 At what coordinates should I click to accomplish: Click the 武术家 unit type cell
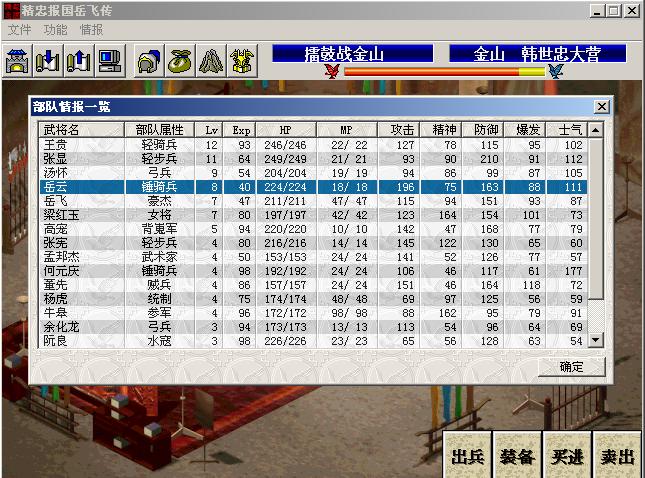(159, 257)
